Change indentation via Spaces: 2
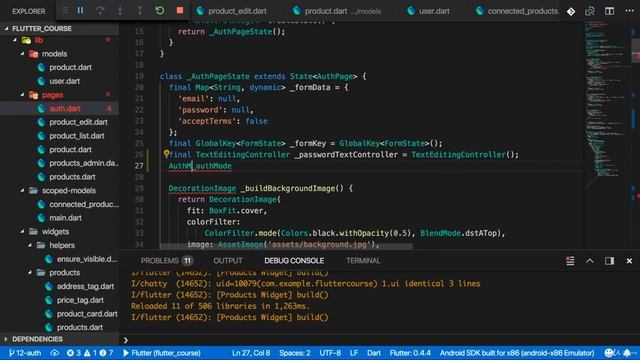The height and width of the screenshot is (360, 640). point(295,353)
